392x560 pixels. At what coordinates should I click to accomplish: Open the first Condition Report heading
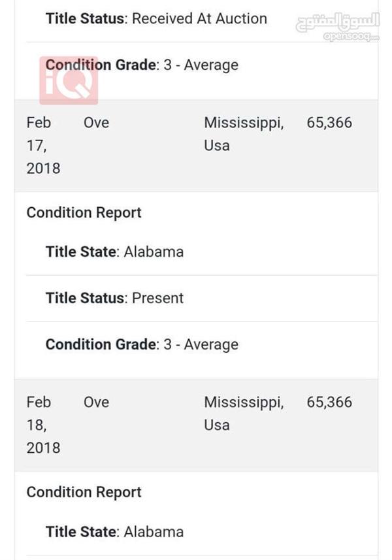click(84, 212)
